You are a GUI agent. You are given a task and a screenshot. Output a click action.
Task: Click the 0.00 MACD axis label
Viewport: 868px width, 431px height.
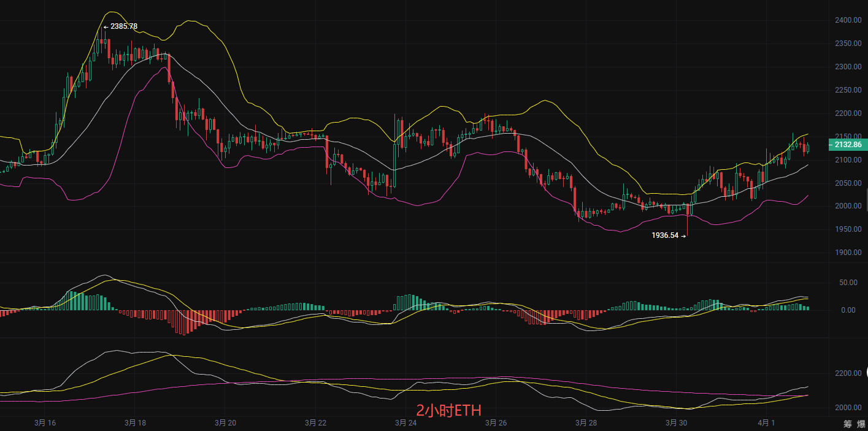click(x=849, y=310)
